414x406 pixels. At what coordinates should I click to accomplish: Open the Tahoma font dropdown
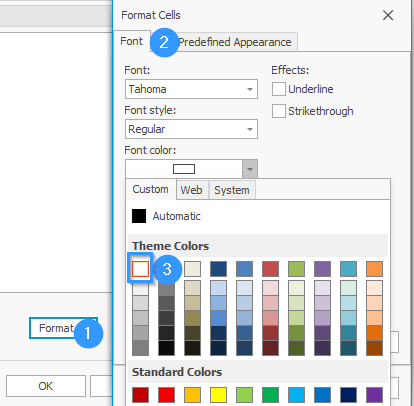191,89
